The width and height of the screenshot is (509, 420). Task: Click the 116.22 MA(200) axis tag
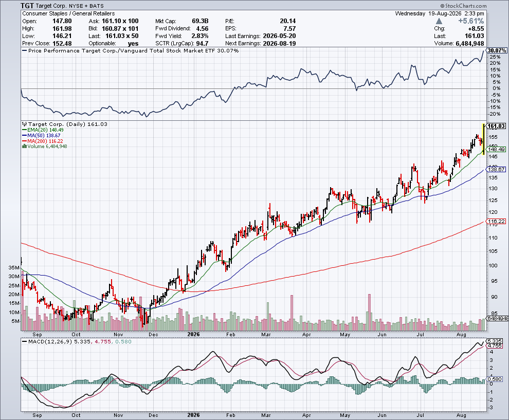497,222
